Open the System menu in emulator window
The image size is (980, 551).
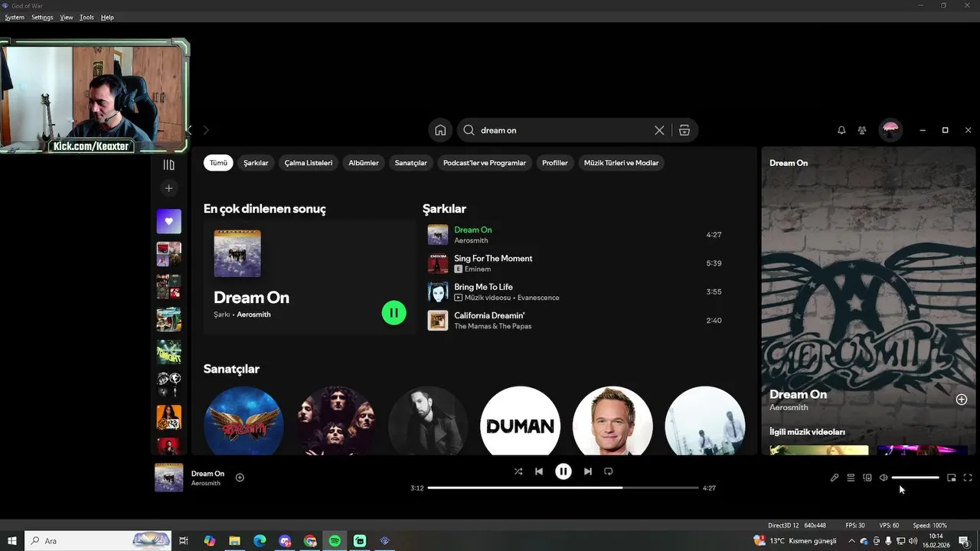(14, 17)
